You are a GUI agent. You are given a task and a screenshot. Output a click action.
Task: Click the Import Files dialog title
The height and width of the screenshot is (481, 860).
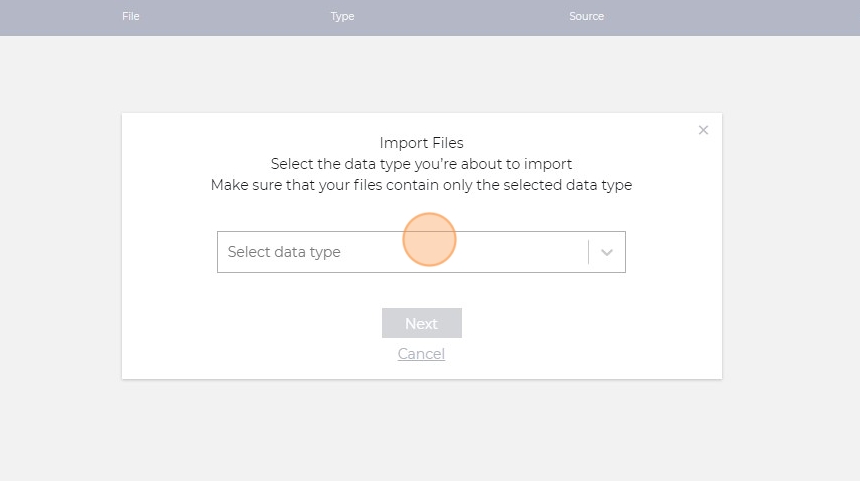421,143
